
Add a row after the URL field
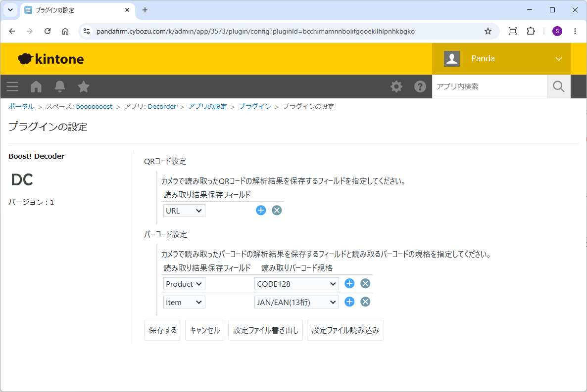click(x=261, y=210)
